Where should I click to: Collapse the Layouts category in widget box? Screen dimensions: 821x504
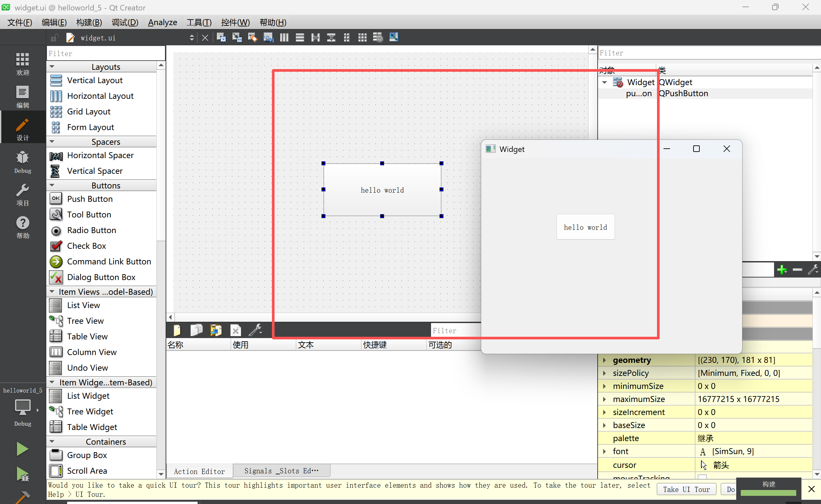[x=52, y=67]
